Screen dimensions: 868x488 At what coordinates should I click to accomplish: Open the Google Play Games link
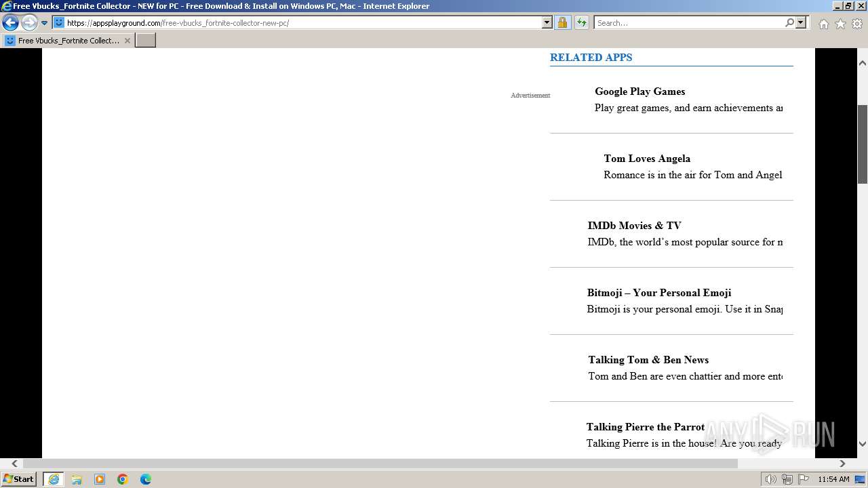pos(639,91)
